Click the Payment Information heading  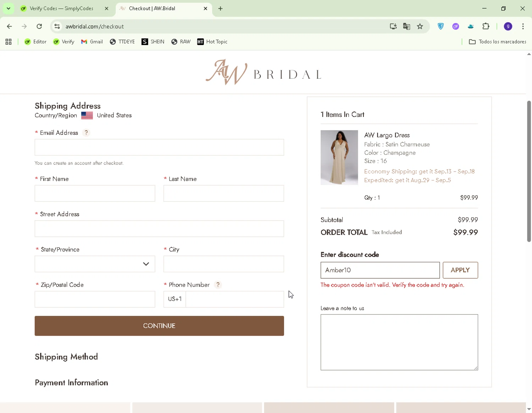coord(71,383)
